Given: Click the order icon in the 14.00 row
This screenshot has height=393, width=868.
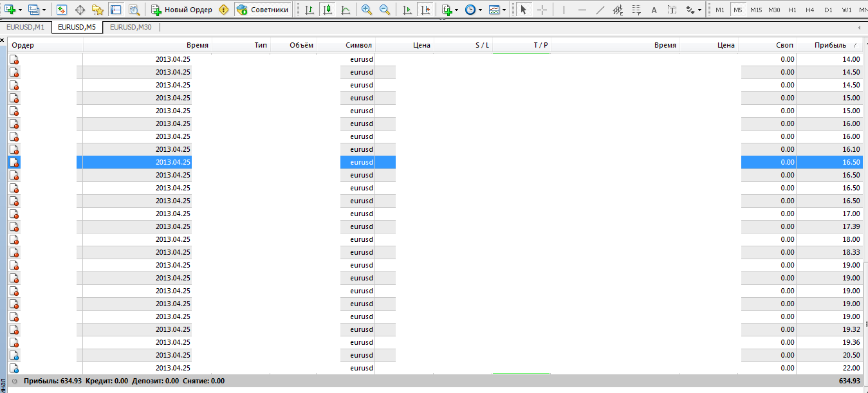Looking at the screenshot, I should pyautogui.click(x=14, y=59).
